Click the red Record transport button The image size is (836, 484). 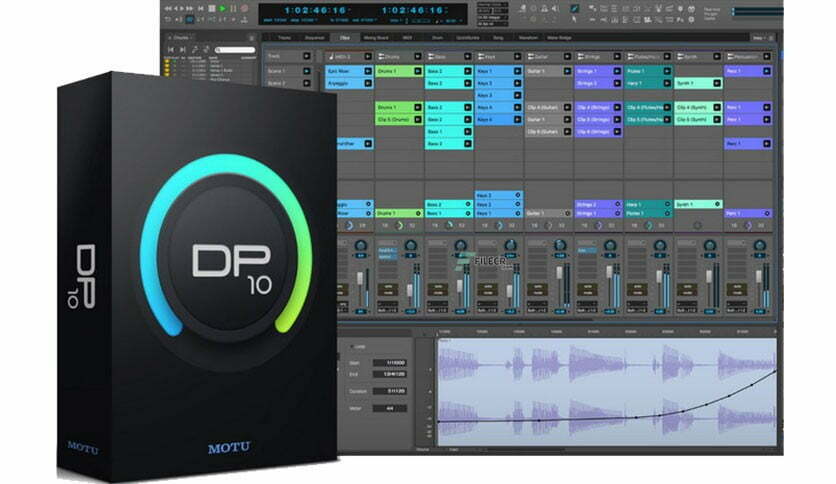[245, 9]
